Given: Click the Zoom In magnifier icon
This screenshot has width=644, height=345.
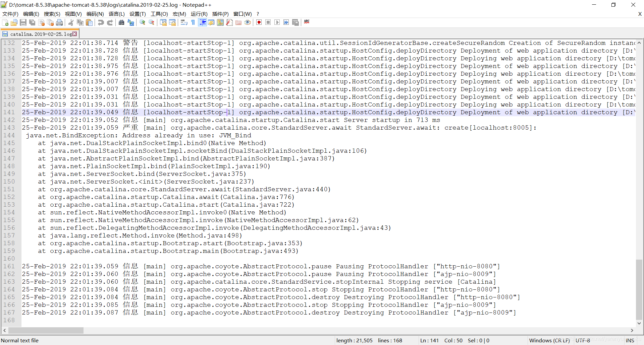Looking at the screenshot, I should coord(143,22).
